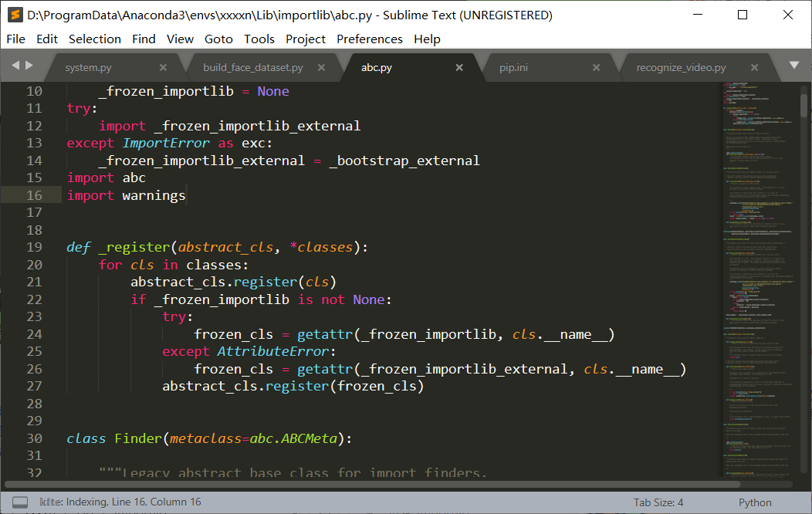Close the build_face_dataset.py tab
Viewport: 812px width, 514px height.
[322, 67]
